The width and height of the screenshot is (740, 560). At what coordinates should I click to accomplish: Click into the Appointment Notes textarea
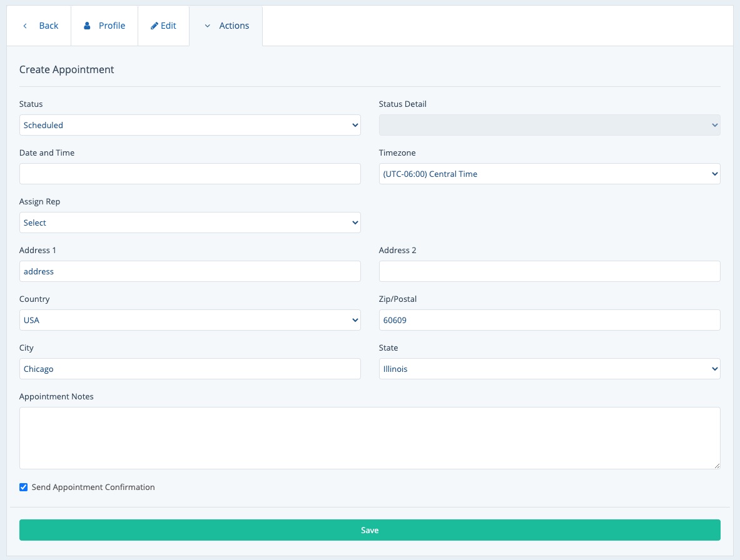pyautogui.click(x=369, y=437)
